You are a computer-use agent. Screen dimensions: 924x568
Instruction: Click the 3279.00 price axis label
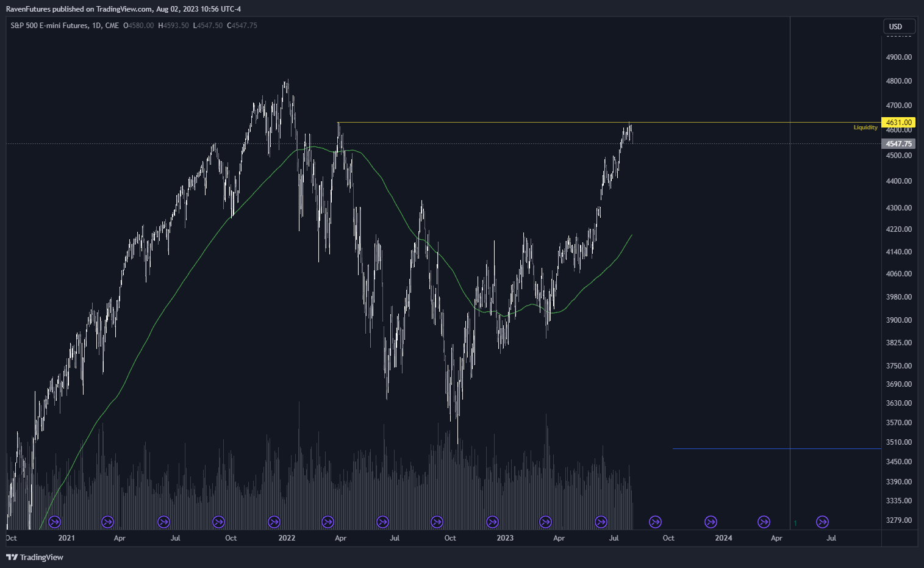coord(898,520)
